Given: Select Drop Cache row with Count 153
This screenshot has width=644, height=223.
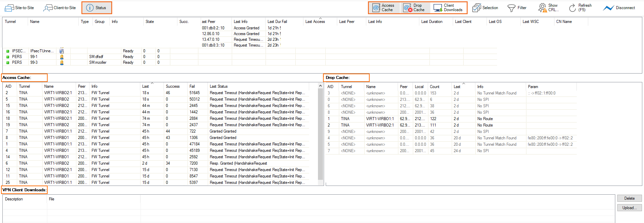Looking at the screenshot, I should [x=451, y=93].
